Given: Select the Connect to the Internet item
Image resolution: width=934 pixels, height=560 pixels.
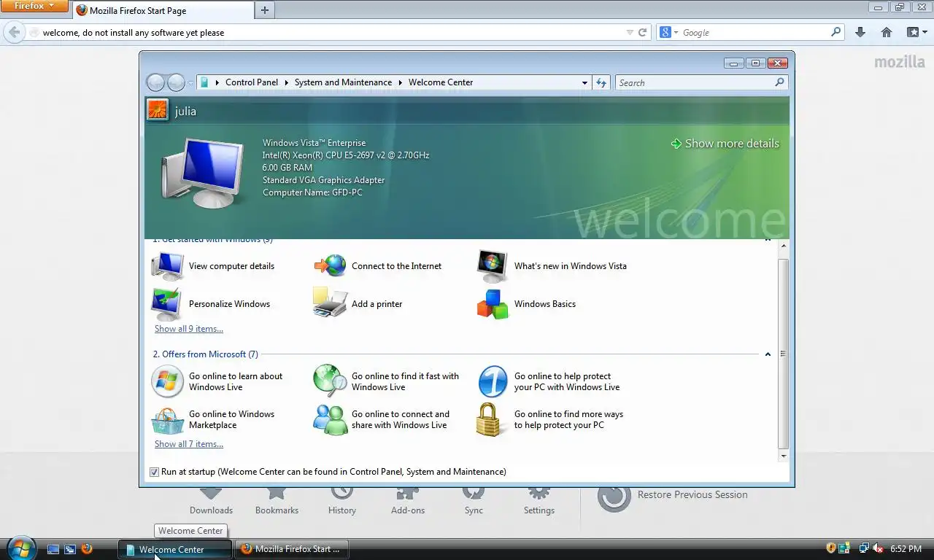Looking at the screenshot, I should pos(378,266).
